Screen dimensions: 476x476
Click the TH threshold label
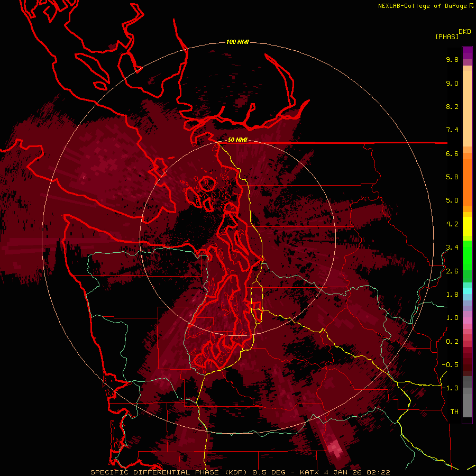point(454,412)
